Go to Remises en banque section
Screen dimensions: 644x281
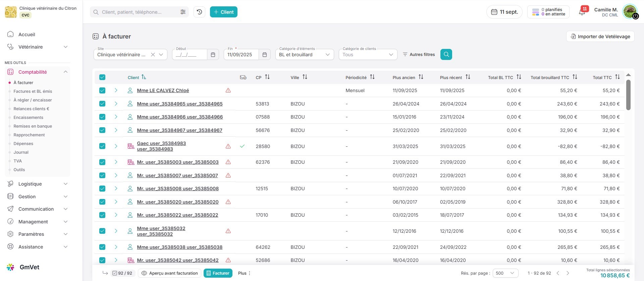tap(33, 126)
